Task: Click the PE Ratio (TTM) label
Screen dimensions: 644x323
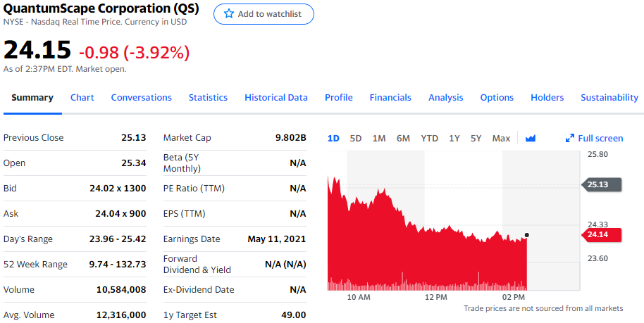Action: [194, 189]
